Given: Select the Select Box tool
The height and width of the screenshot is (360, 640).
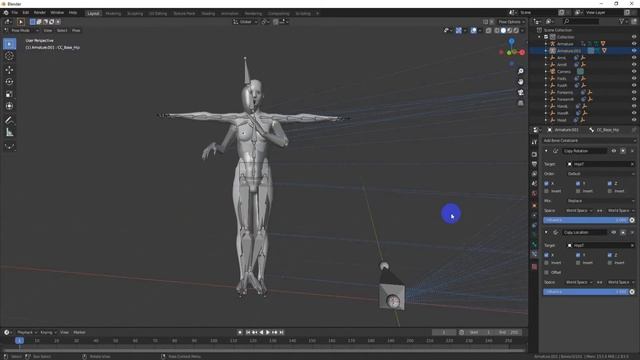Looking at the screenshot, I should point(9,44).
